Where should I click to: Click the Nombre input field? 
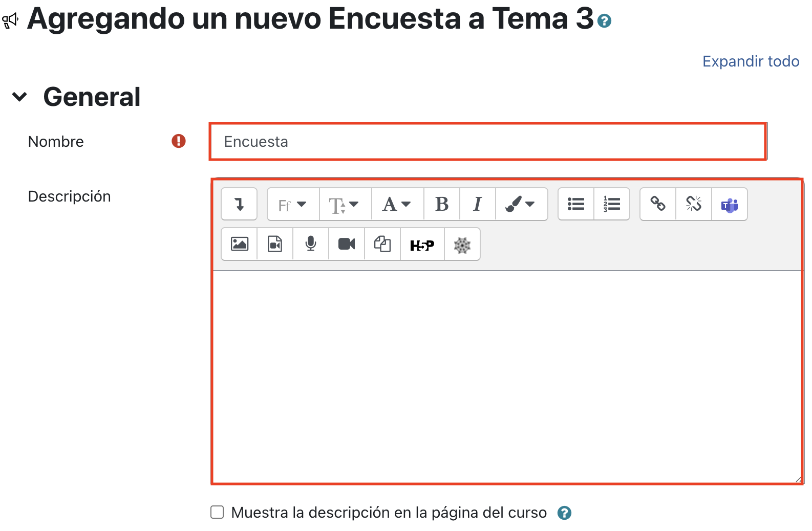point(488,142)
